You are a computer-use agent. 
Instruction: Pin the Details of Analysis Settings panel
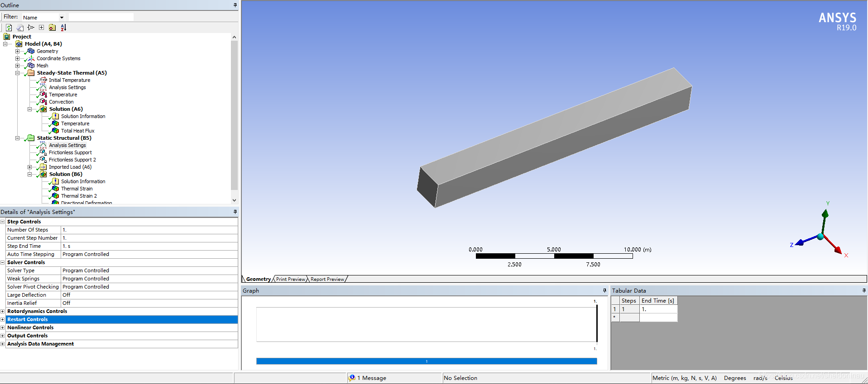[x=235, y=212]
